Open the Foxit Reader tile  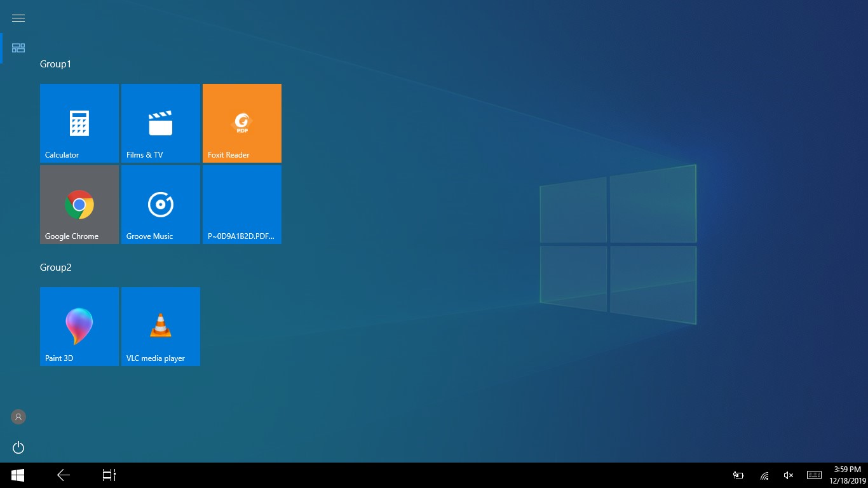point(242,123)
